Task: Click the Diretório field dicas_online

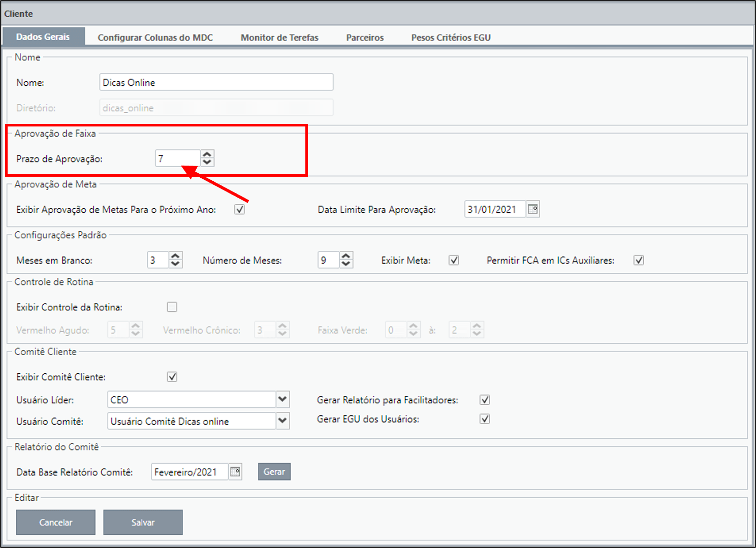Action: coord(216,108)
